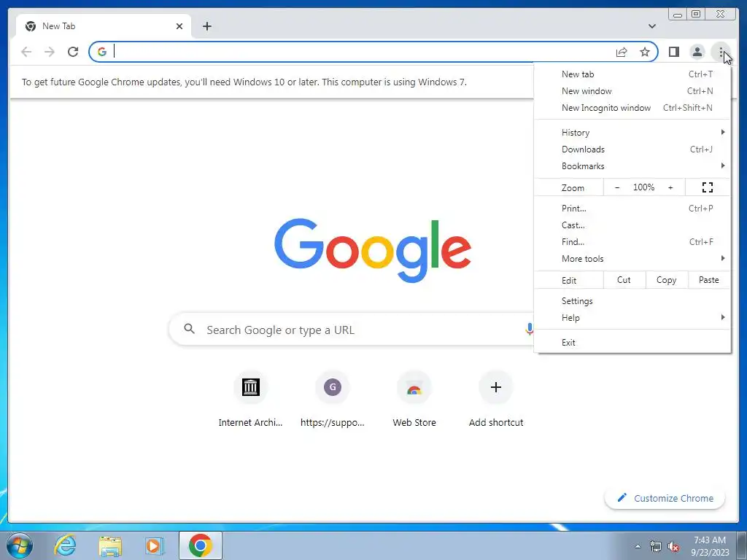Open the Web Store shortcut
The height and width of the screenshot is (560, 747).
[x=414, y=400]
